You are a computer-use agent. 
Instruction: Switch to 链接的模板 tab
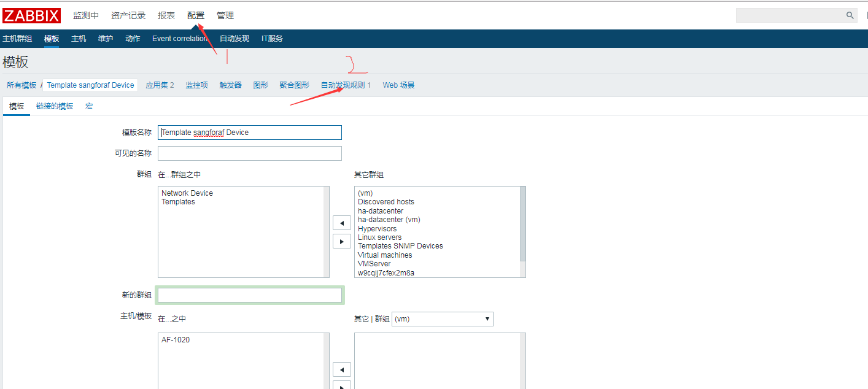[x=55, y=106]
